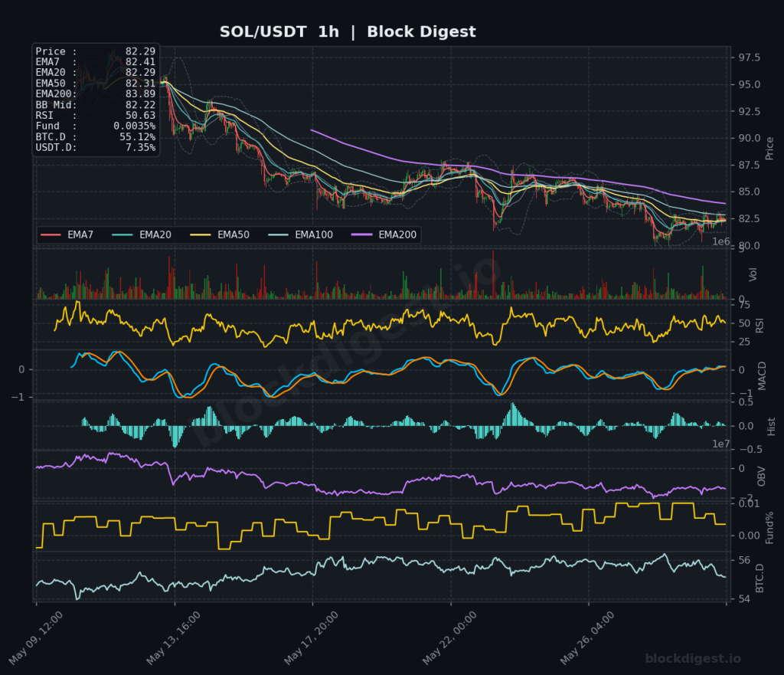The width and height of the screenshot is (784, 675).
Task: Click the Fund% 0.01 tick label
Action: (x=749, y=504)
